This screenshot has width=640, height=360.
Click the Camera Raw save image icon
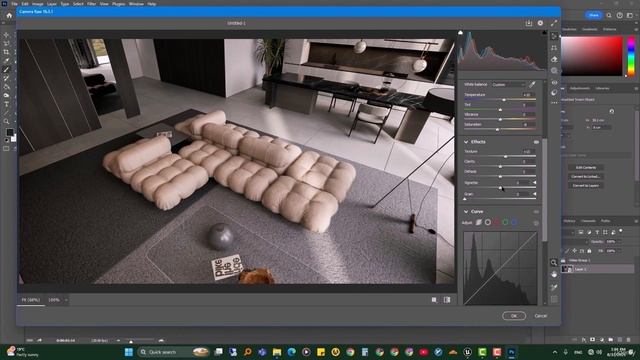[529, 23]
